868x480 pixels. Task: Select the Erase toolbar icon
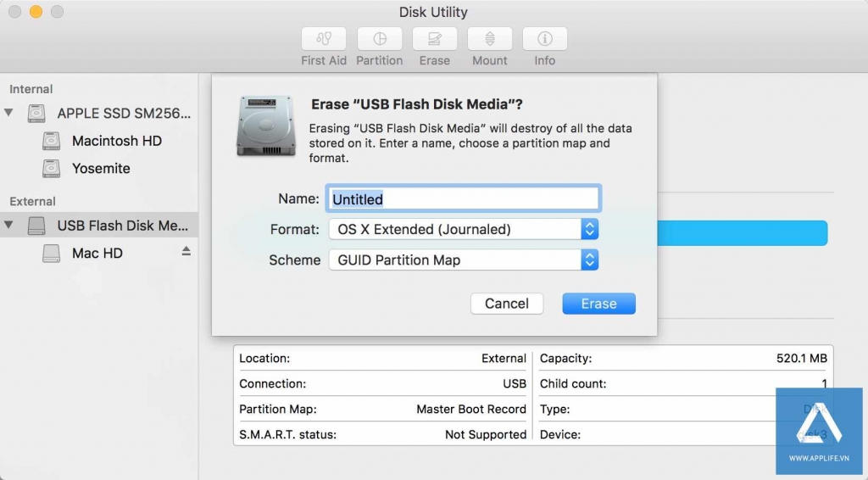tap(435, 39)
